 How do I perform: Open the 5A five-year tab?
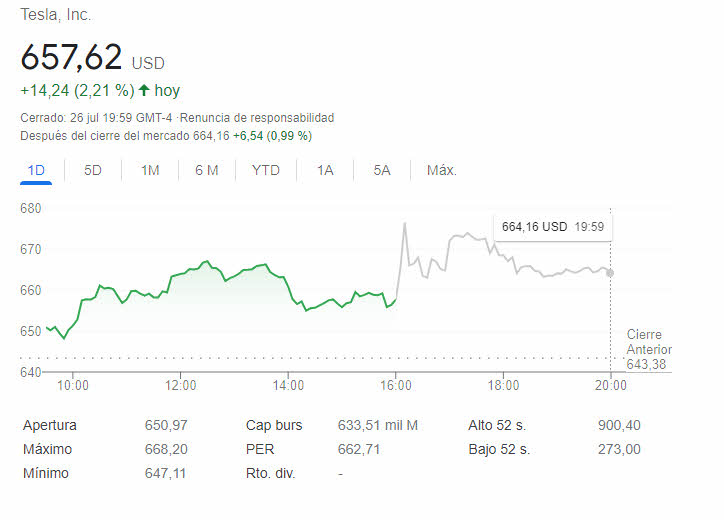pos(382,170)
